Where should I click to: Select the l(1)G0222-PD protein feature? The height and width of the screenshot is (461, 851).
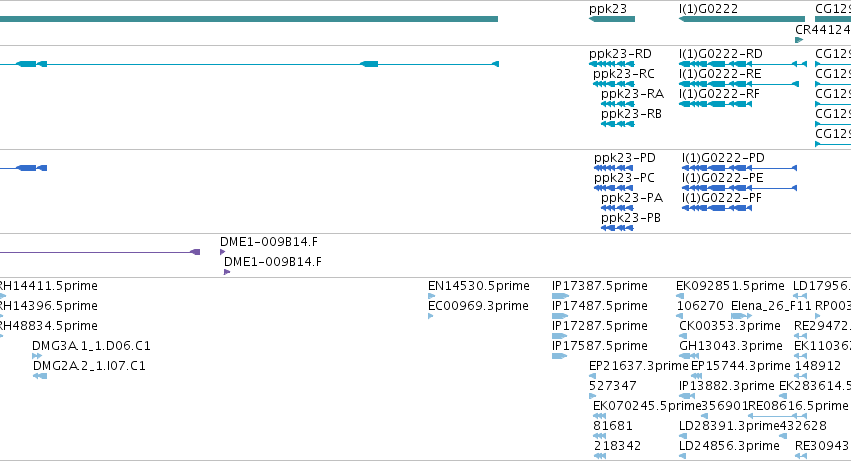(739, 168)
